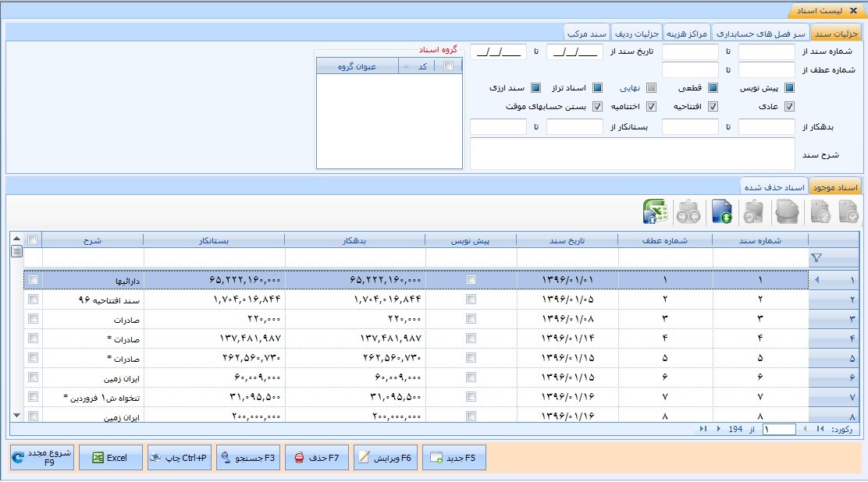Click the greyed binoculars toolbar icon
This screenshot has width=868, height=482.
[688, 212]
